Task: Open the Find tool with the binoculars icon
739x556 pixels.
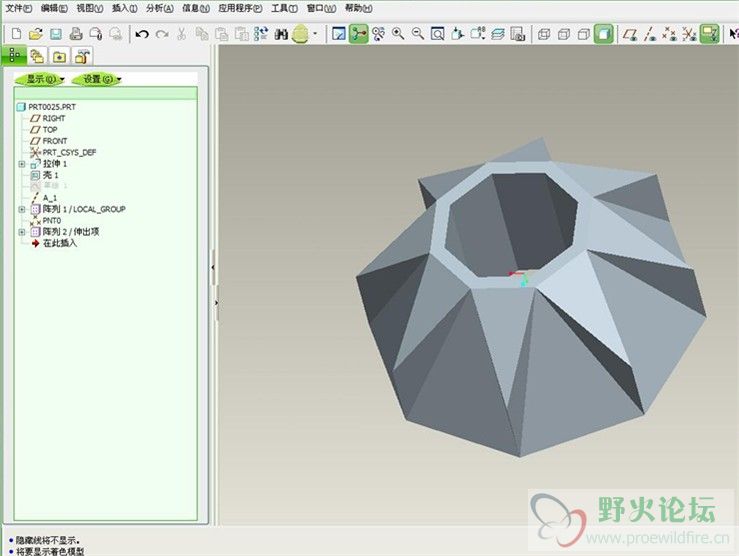Action: point(281,34)
